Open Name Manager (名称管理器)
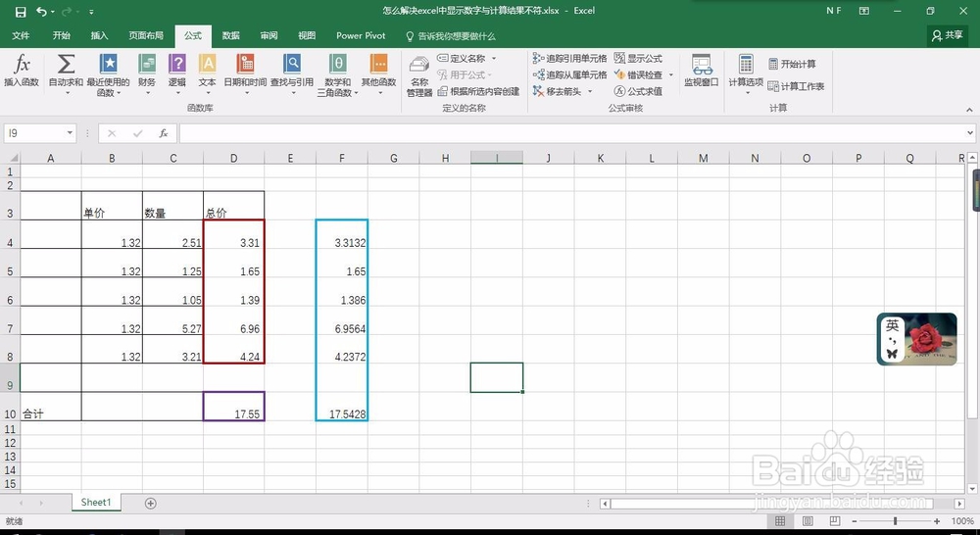 (419, 76)
